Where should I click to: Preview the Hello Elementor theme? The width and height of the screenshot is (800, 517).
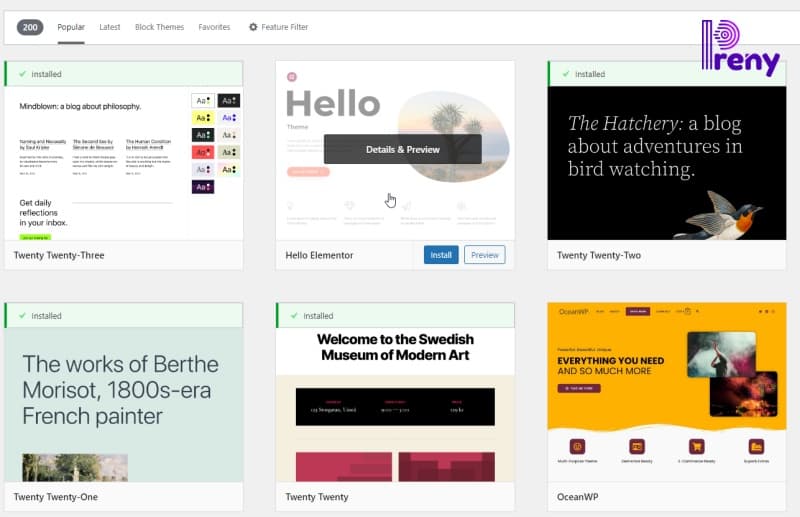pos(485,255)
